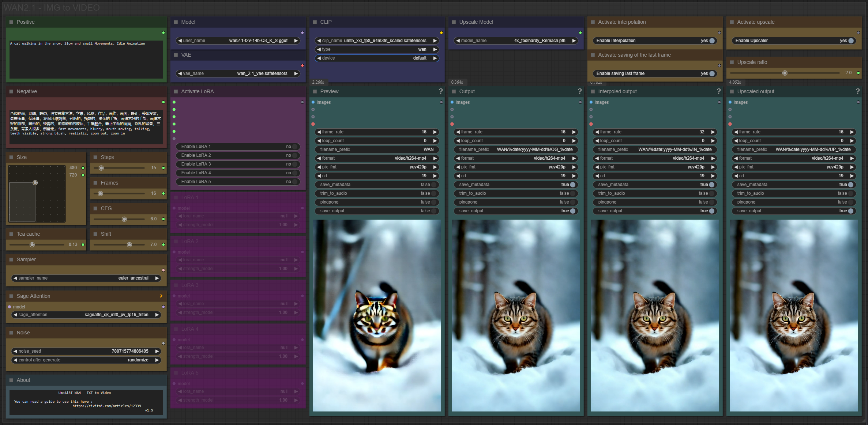This screenshot has width=868, height=425.
Task: Toggle Enable Interpolation switch
Action: tap(712, 41)
